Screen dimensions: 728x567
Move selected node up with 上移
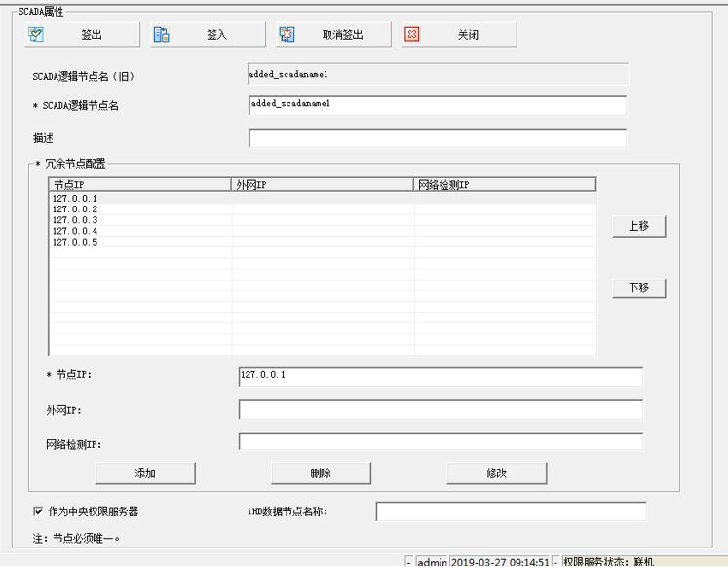pyautogui.click(x=639, y=226)
